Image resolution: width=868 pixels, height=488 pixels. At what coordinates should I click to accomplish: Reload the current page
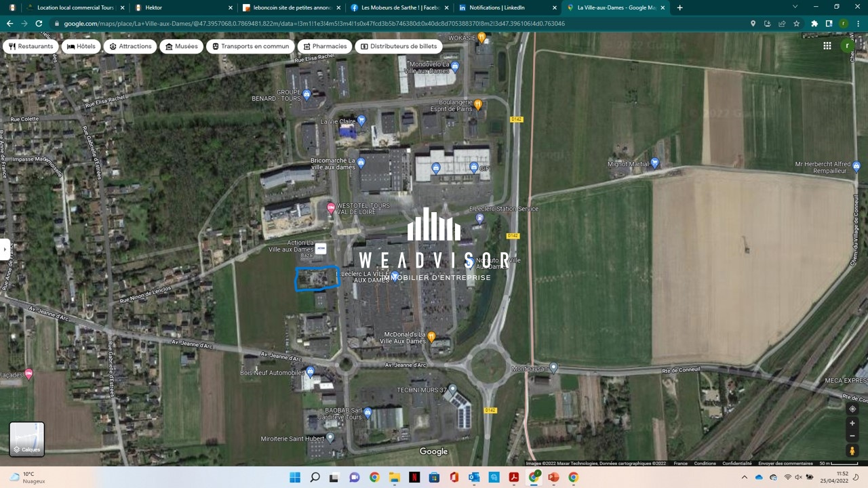click(39, 23)
